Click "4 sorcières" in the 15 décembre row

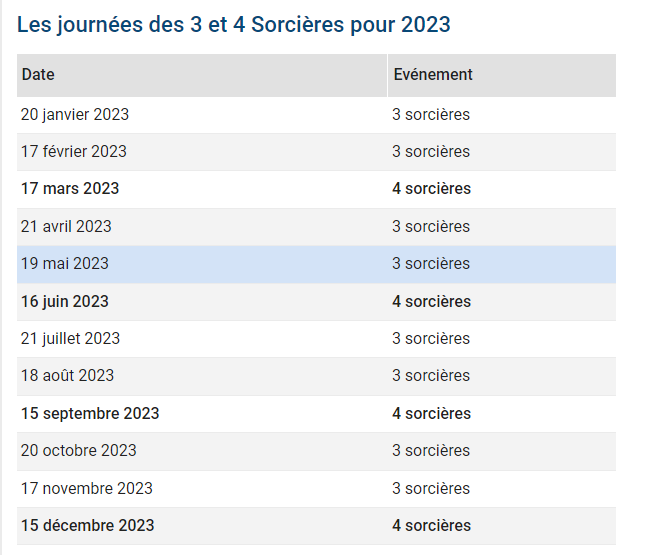431,525
